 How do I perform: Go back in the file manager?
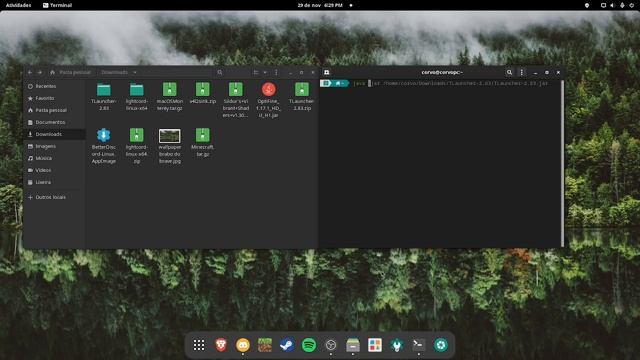pyautogui.click(x=30, y=72)
